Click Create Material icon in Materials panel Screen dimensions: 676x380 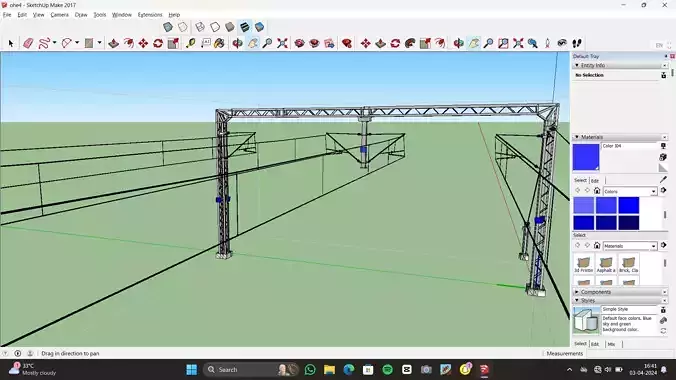coord(663,157)
